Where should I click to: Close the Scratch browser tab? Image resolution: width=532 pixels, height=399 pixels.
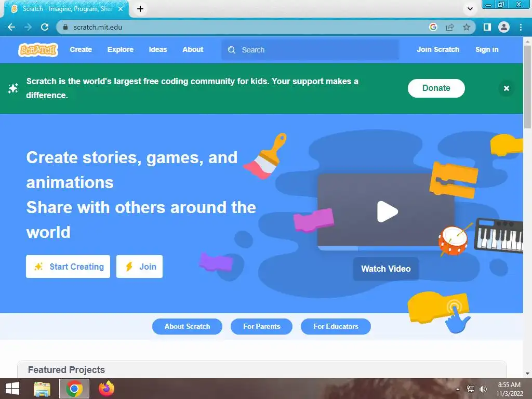tap(120, 9)
